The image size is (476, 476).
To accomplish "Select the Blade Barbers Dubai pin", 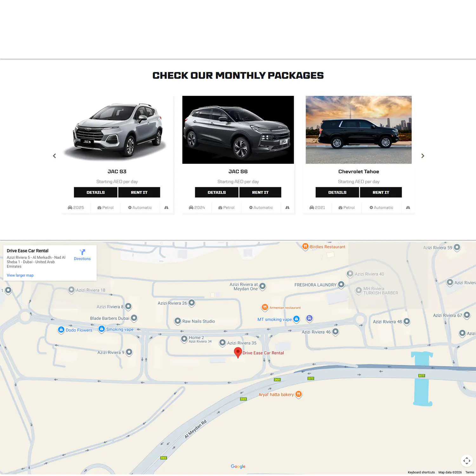I will point(134,318).
